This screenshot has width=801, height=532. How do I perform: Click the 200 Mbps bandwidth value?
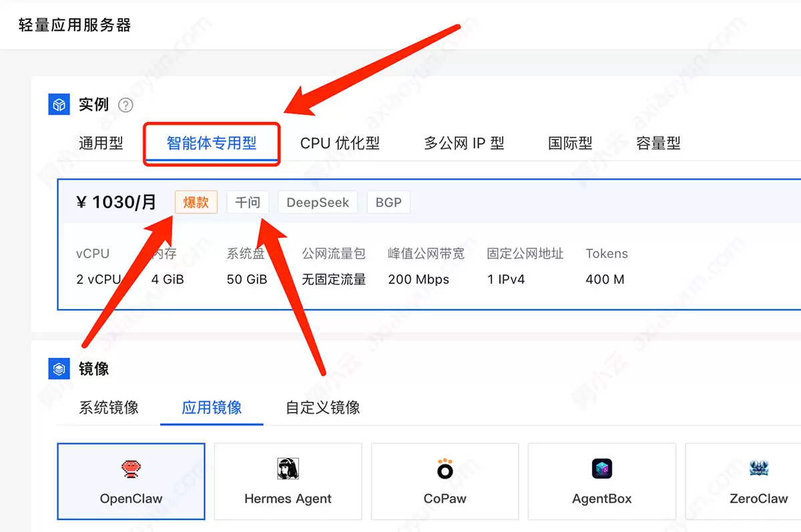click(419, 279)
